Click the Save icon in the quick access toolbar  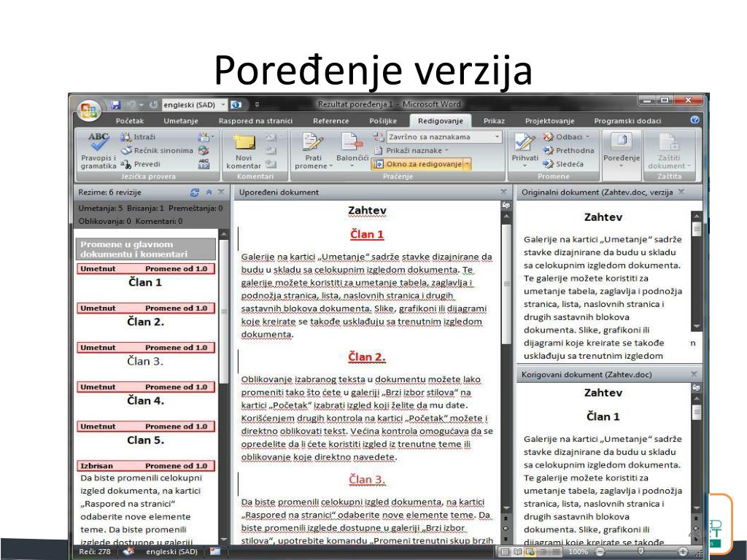(116, 104)
